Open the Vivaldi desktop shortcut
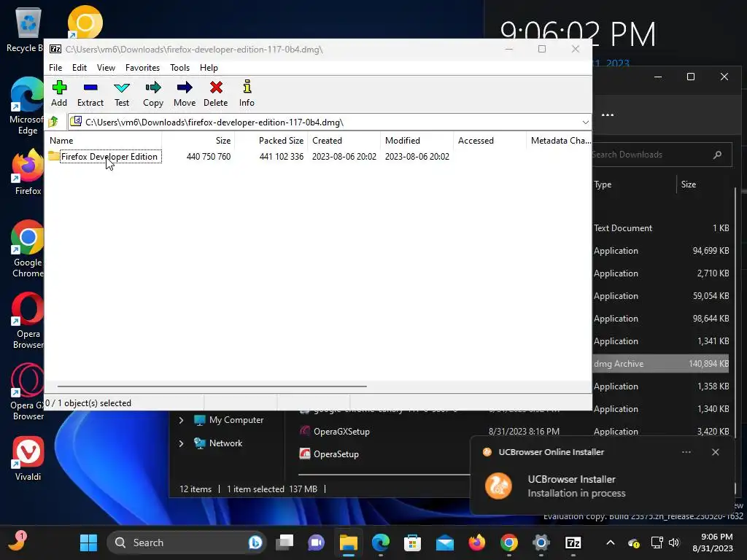This screenshot has height=560, width=747. pos(28,459)
